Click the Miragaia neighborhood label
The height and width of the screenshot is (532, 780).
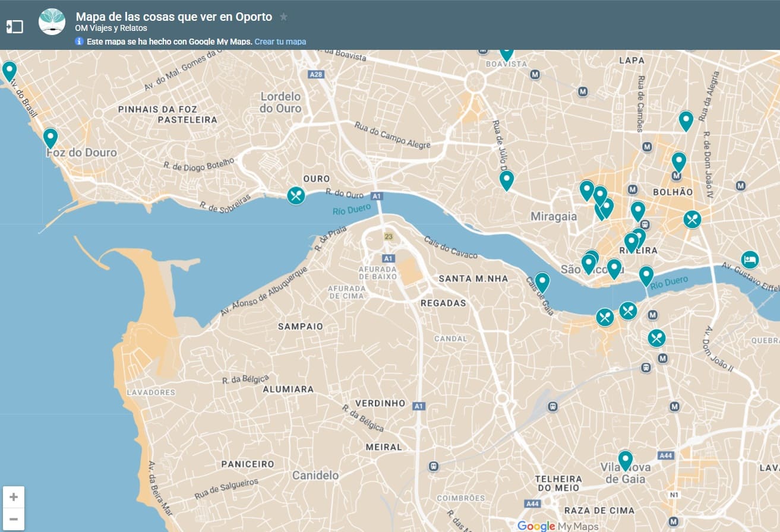[x=554, y=216]
